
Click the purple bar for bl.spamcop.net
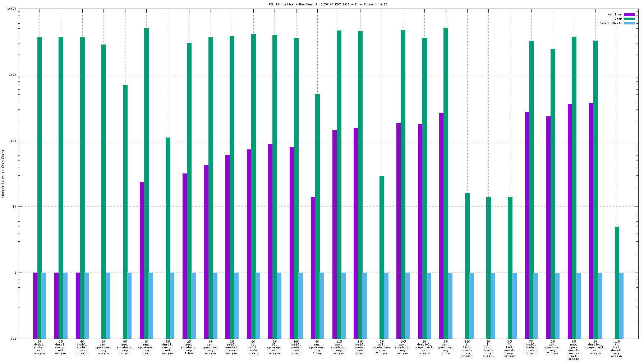tap(270, 241)
